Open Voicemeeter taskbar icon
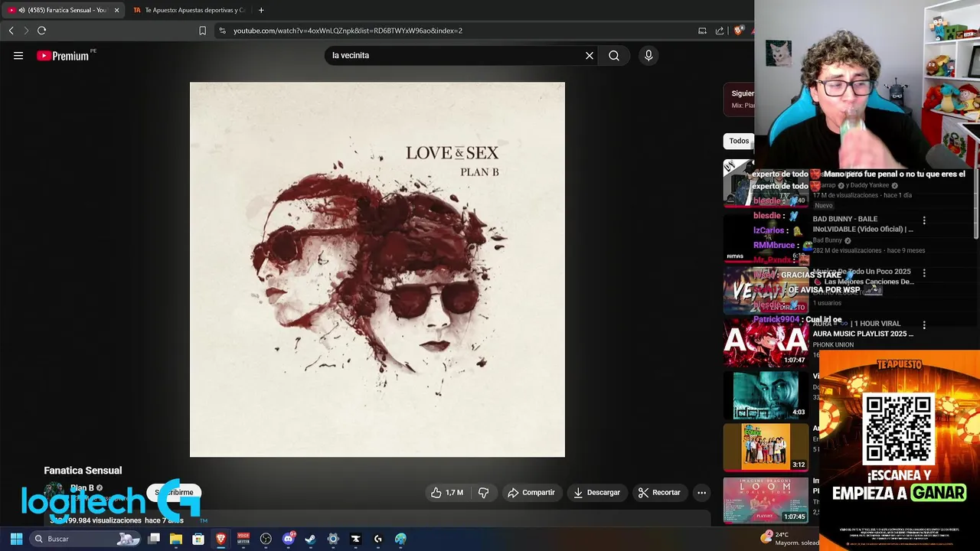This screenshot has height=551, width=980. tap(243, 539)
